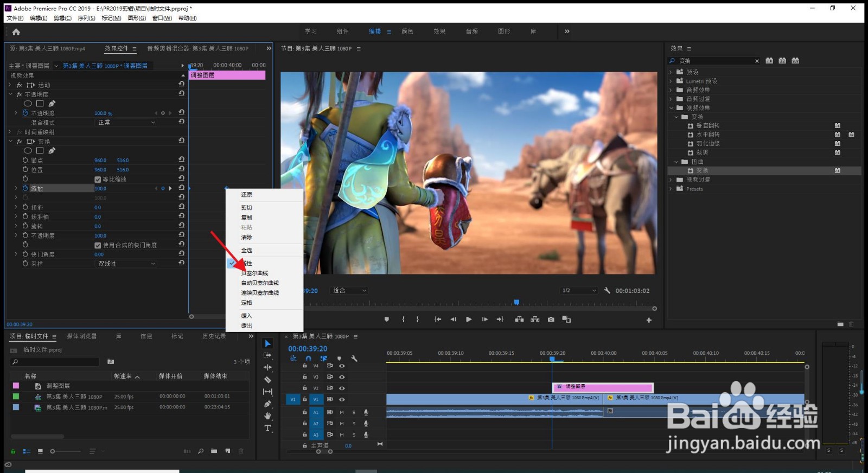Viewport: 868px width, 473px height.
Task: Create free-draw bezier mask under 不透明度
Action: pyautogui.click(x=52, y=104)
